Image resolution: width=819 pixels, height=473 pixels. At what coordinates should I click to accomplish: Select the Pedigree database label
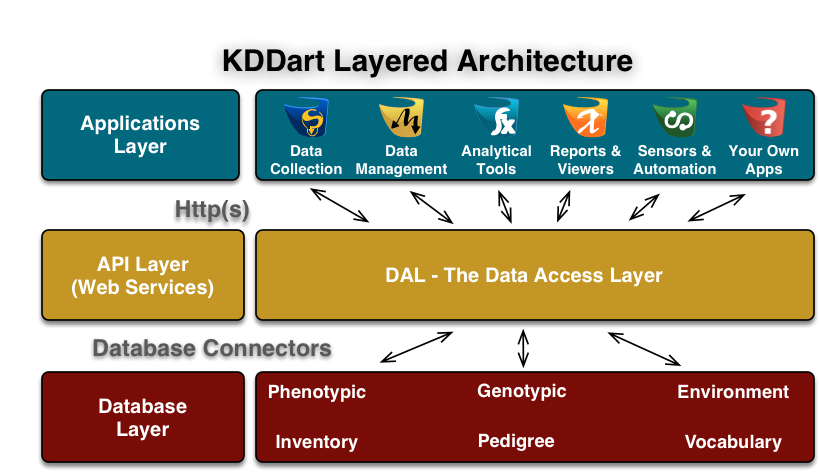516,441
